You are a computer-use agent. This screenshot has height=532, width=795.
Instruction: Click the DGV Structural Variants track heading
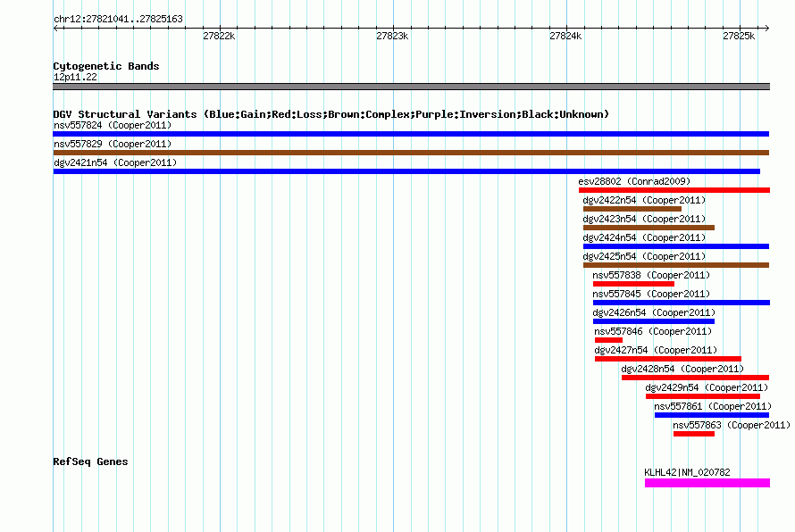[x=331, y=114]
